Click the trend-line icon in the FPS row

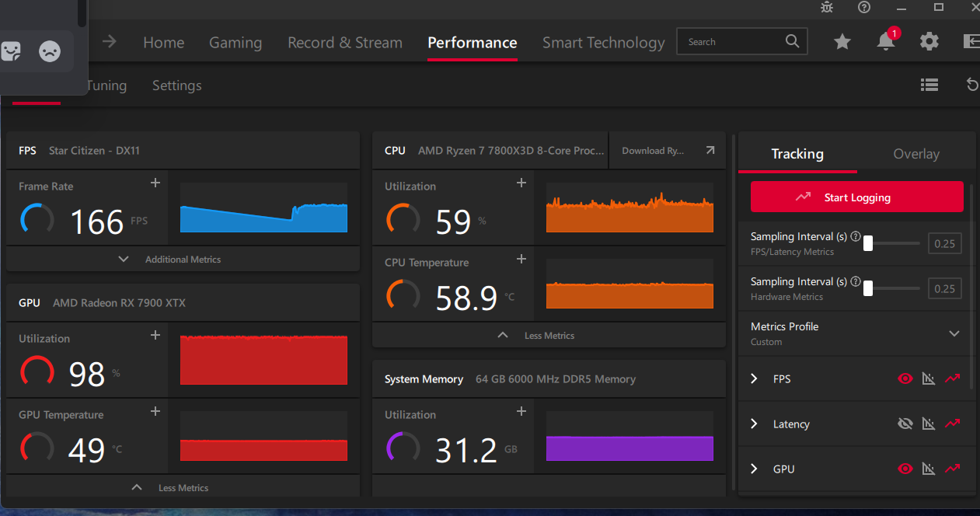pyautogui.click(x=953, y=379)
